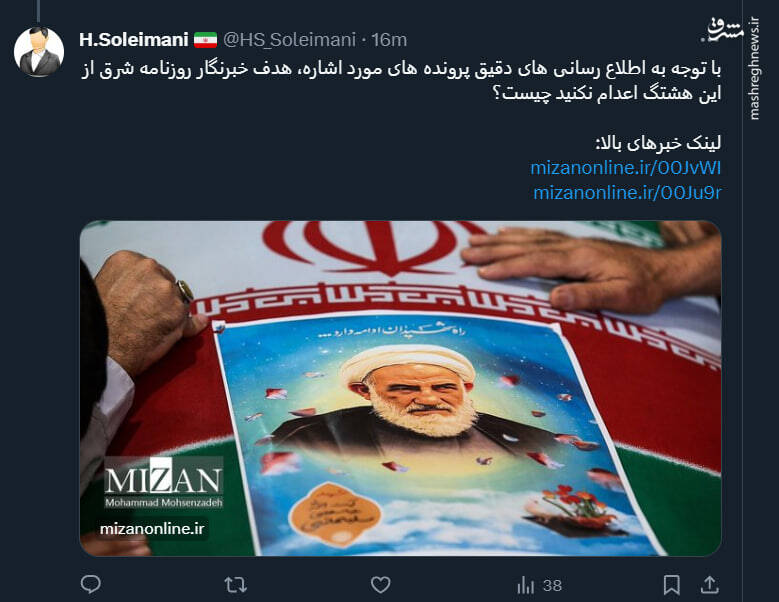
Task: Click the reply speech bubble icon
Action: (x=90, y=585)
